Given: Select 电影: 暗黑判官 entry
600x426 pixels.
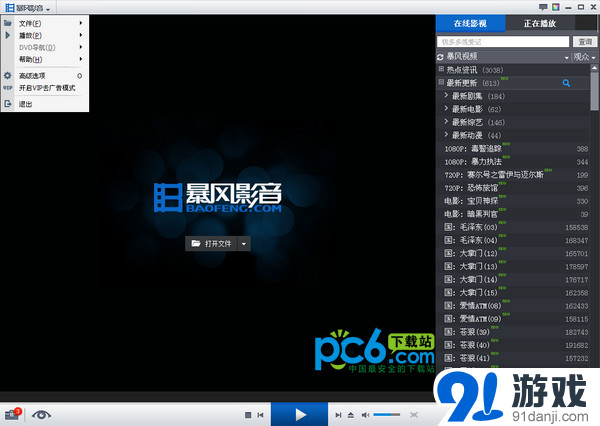Looking at the screenshot, I should [x=513, y=214].
